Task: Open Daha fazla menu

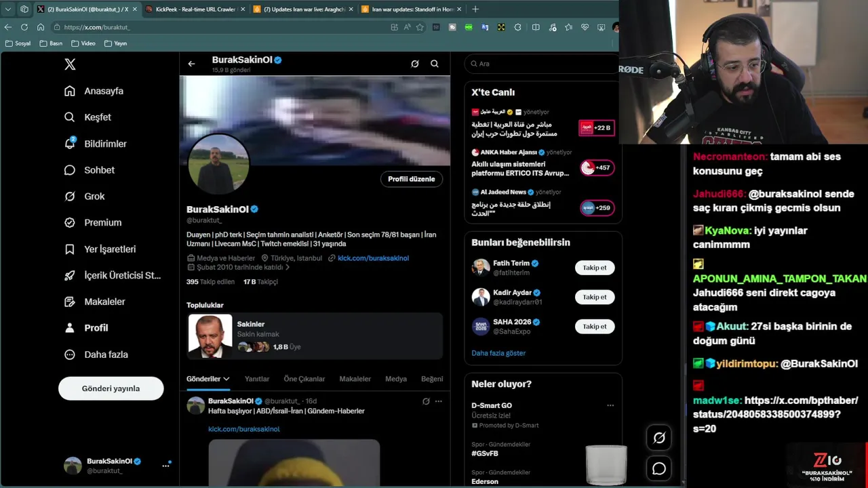Action: (96, 354)
